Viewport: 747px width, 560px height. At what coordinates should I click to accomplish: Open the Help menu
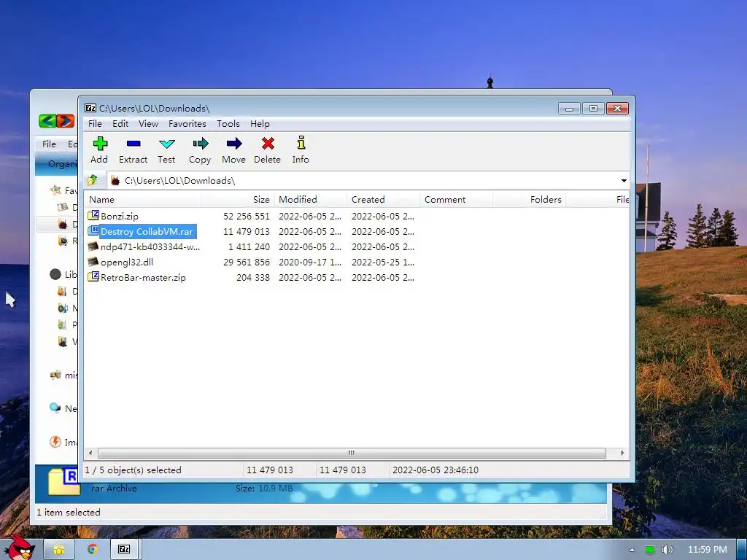coord(260,124)
